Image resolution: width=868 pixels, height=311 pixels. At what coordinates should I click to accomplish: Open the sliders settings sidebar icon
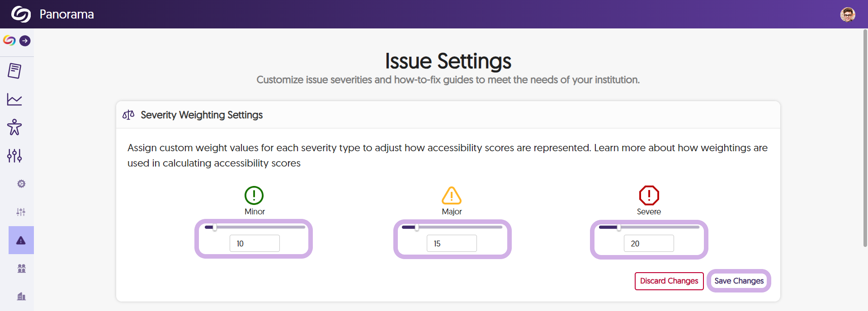click(14, 156)
